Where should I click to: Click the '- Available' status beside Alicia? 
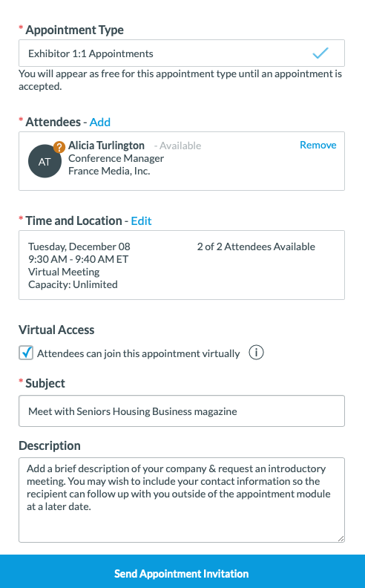click(177, 146)
